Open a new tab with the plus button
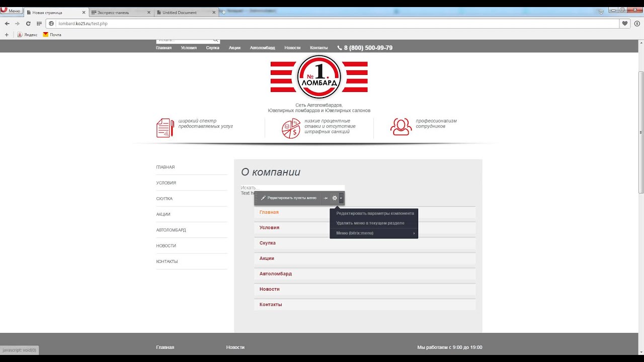The height and width of the screenshot is (362, 644). point(224,12)
